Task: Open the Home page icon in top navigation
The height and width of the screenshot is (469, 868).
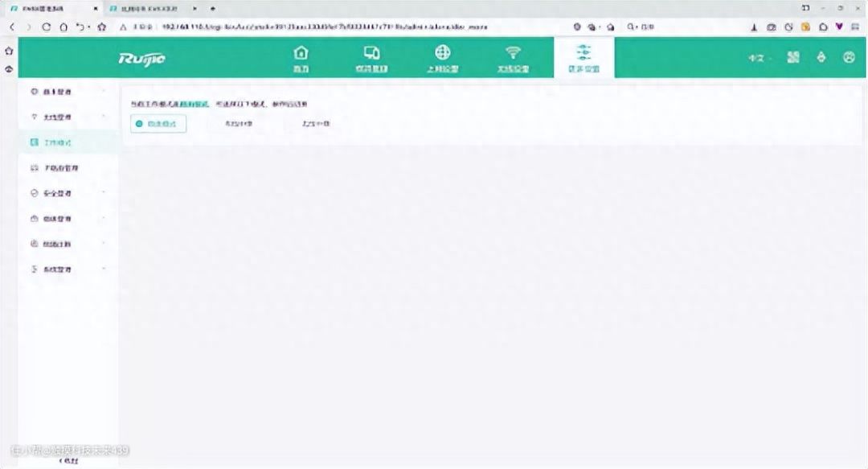Action: [x=301, y=58]
